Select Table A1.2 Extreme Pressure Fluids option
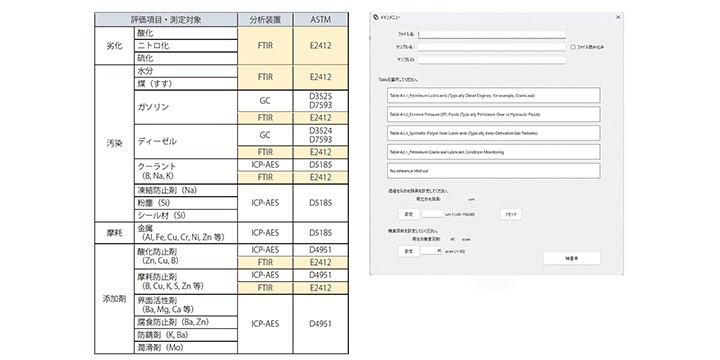The width and height of the screenshot is (720, 360). point(494,114)
